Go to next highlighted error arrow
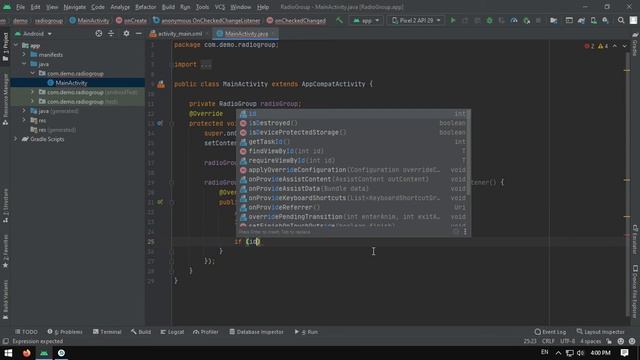This screenshot has width=640, height=360. pos(624,46)
